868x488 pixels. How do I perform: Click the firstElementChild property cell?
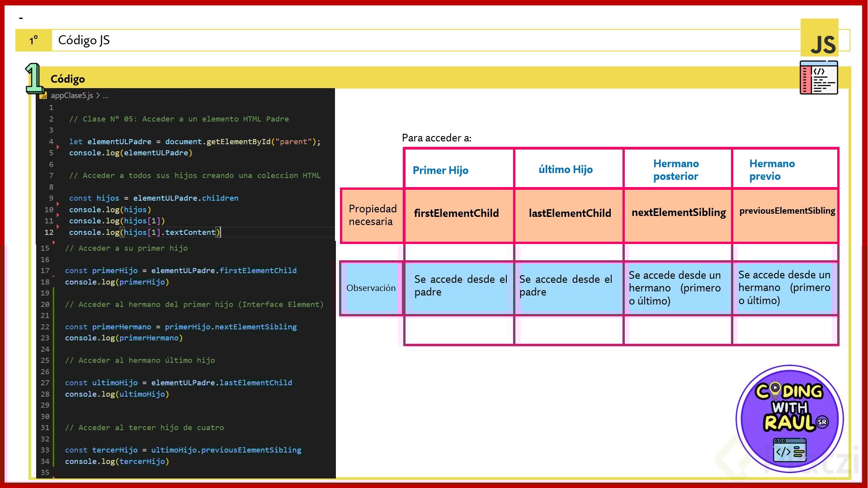[456, 213]
